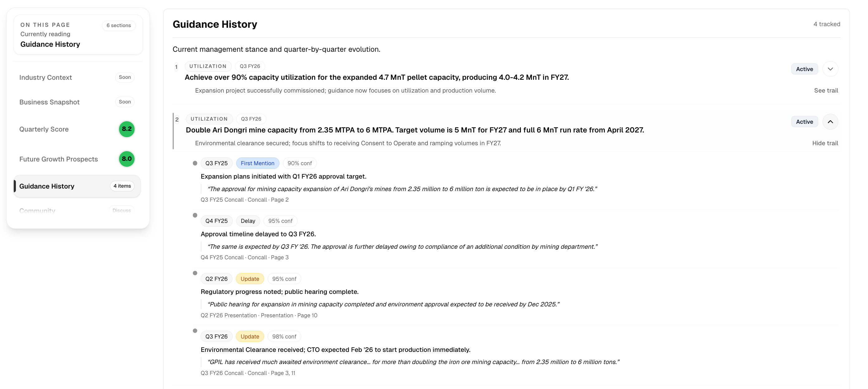Select Guidance History sidebar item
The height and width of the screenshot is (389, 868).
click(46, 186)
